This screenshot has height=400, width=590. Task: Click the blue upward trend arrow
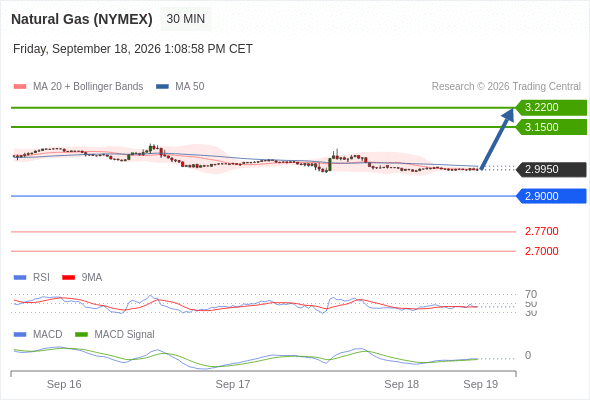coord(497,139)
